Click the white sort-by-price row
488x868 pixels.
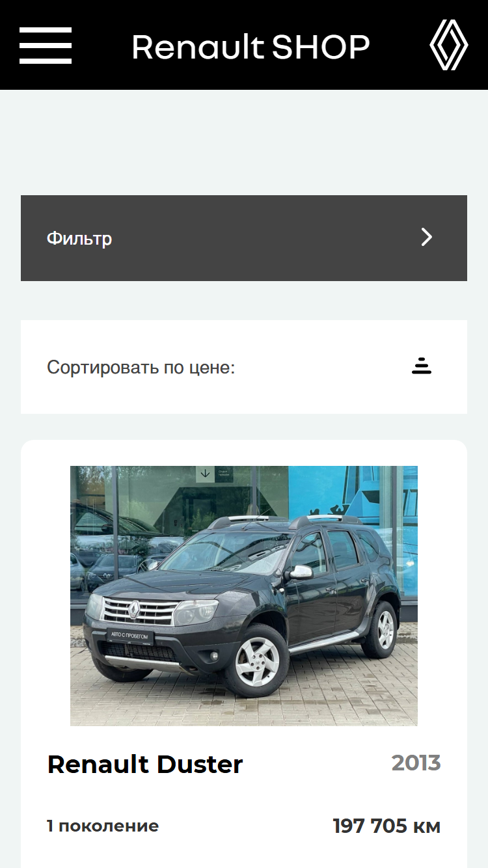click(x=244, y=367)
